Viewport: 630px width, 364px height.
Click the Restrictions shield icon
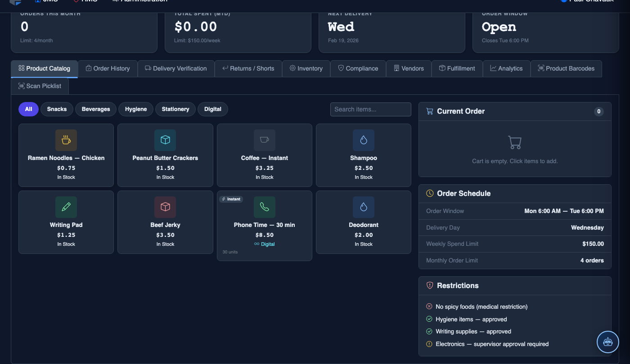point(430,285)
